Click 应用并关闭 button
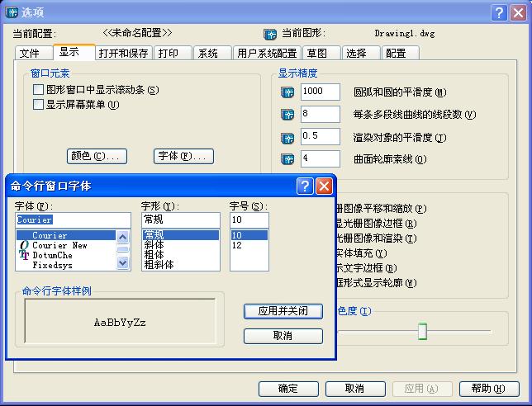This screenshot has height=406, width=532. (283, 311)
